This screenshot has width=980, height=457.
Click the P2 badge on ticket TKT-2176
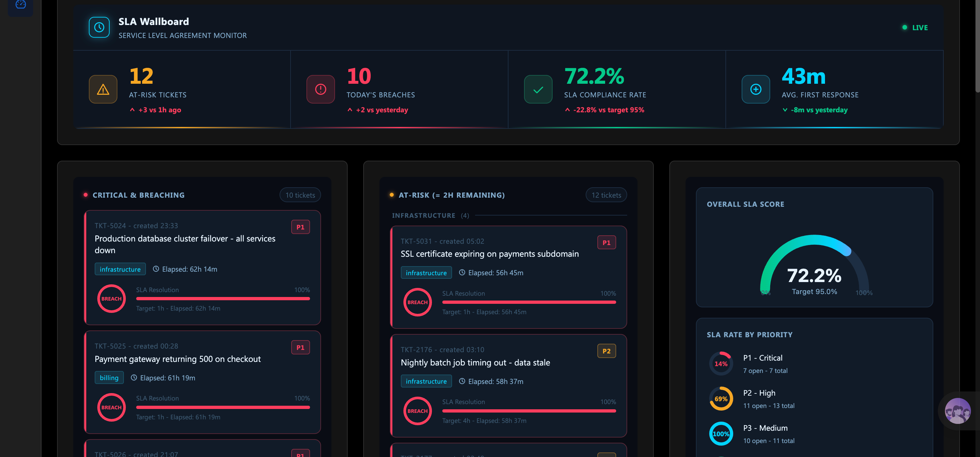coord(607,351)
